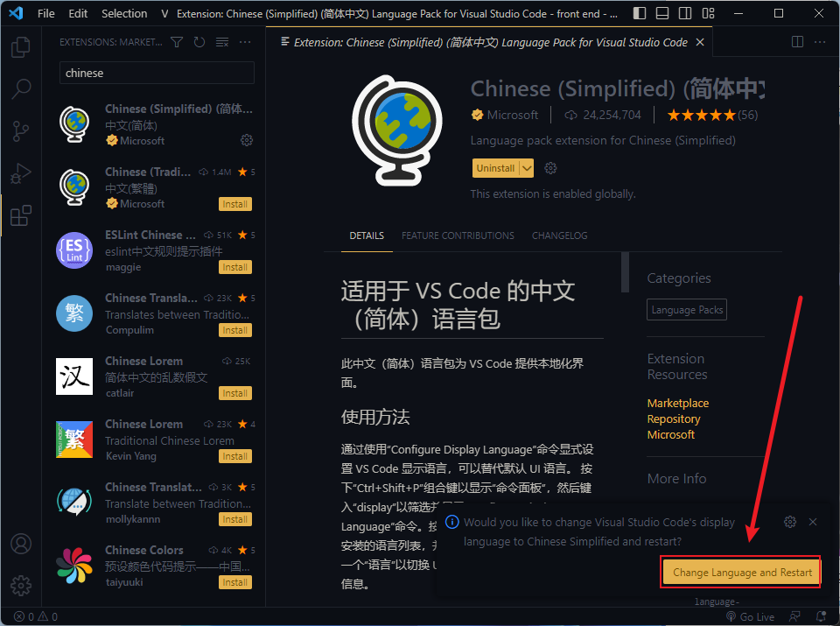Open the Accounts menu icon
This screenshot has height=626, width=840.
point(21,544)
